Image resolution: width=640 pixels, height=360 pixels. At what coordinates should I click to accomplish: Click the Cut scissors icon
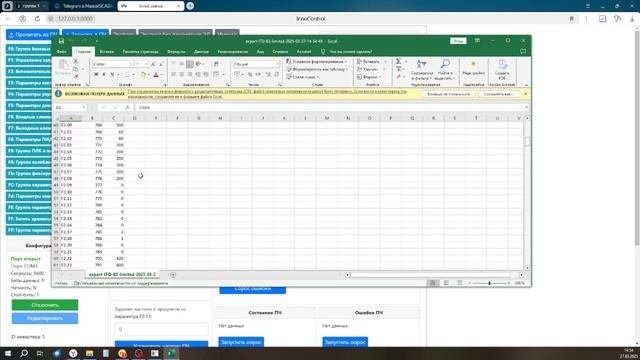tap(76, 61)
